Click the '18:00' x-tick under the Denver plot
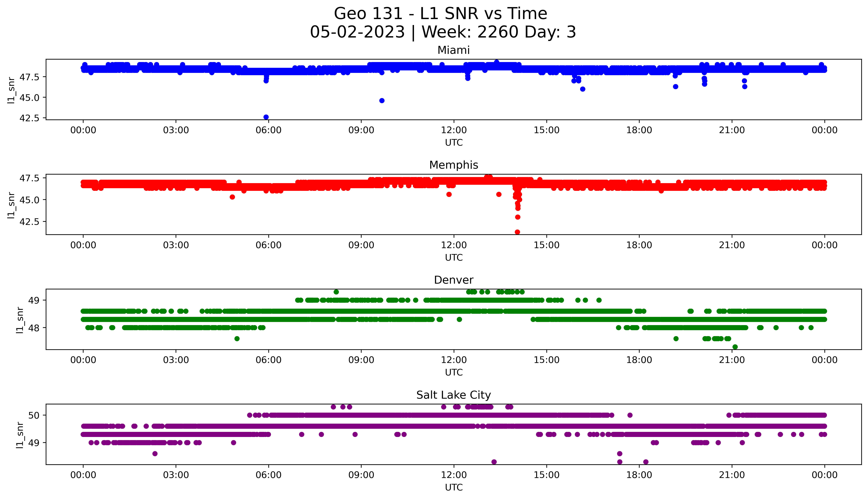This screenshot has width=868, height=499. [x=639, y=360]
